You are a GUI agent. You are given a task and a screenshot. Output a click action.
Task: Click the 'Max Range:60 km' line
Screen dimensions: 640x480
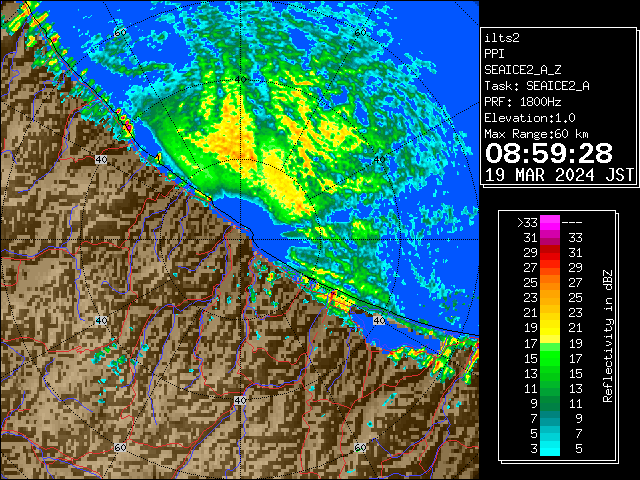pyautogui.click(x=536, y=134)
